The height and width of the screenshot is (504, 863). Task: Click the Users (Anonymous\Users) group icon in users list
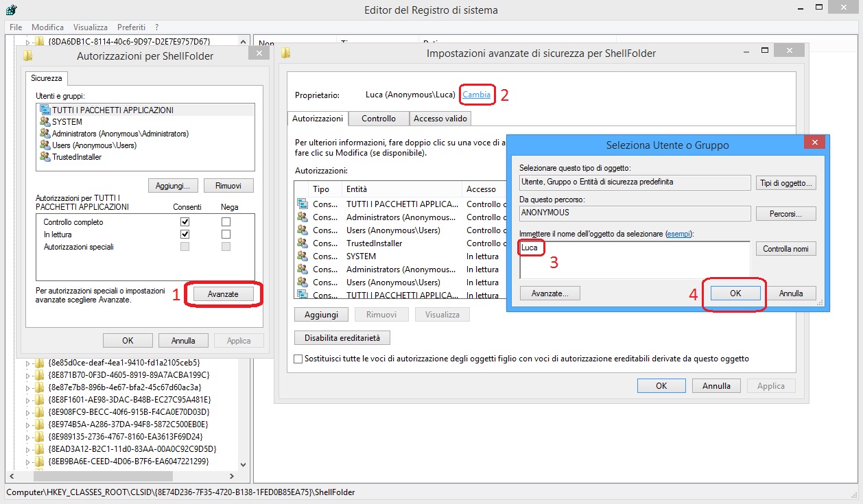pyautogui.click(x=45, y=145)
